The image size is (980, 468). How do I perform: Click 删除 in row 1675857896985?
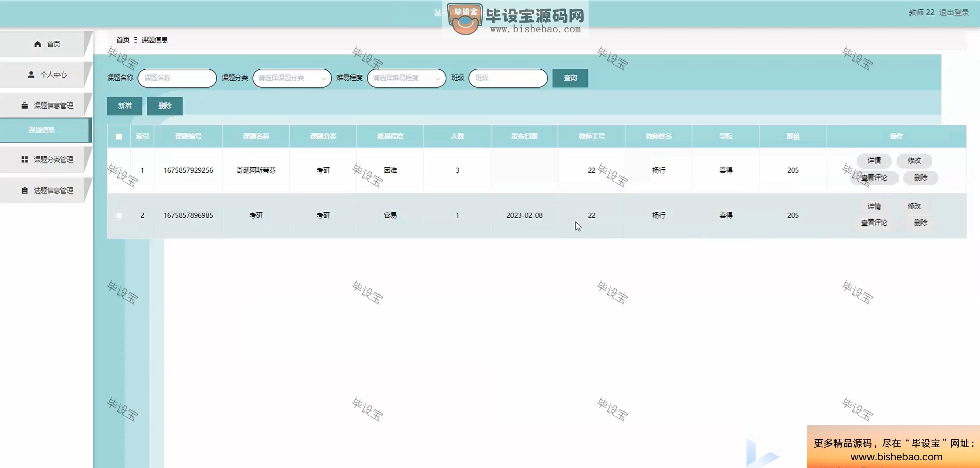click(x=921, y=222)
